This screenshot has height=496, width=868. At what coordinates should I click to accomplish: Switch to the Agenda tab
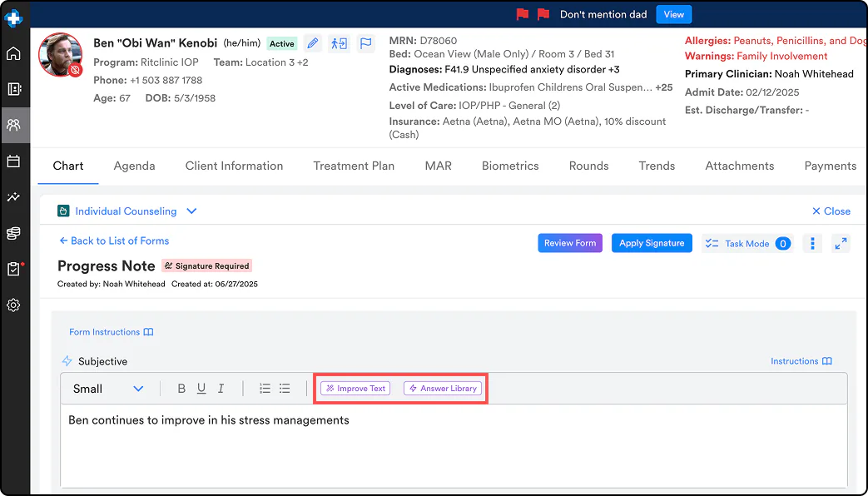click(x=135, y=166)
